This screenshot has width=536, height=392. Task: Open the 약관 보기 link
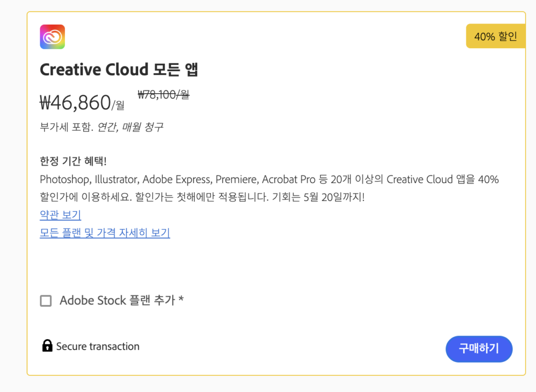tap(61, 215)
